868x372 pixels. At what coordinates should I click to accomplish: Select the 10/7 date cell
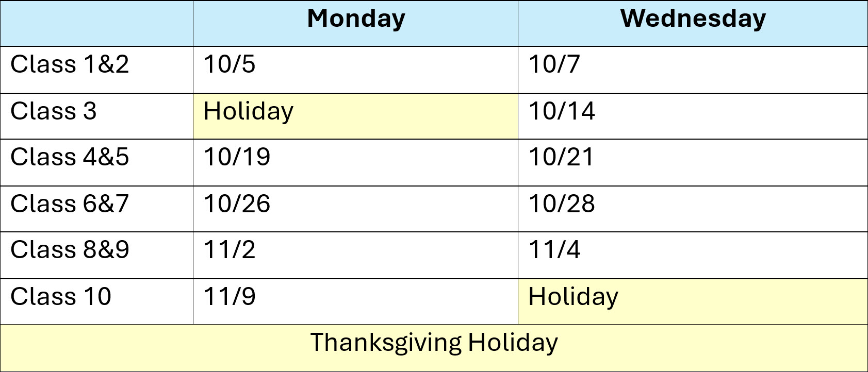tap(693, 70)
